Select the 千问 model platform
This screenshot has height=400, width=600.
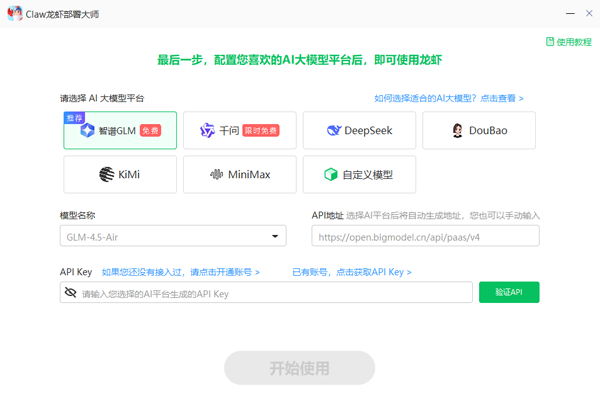click(x=240, y=131)
